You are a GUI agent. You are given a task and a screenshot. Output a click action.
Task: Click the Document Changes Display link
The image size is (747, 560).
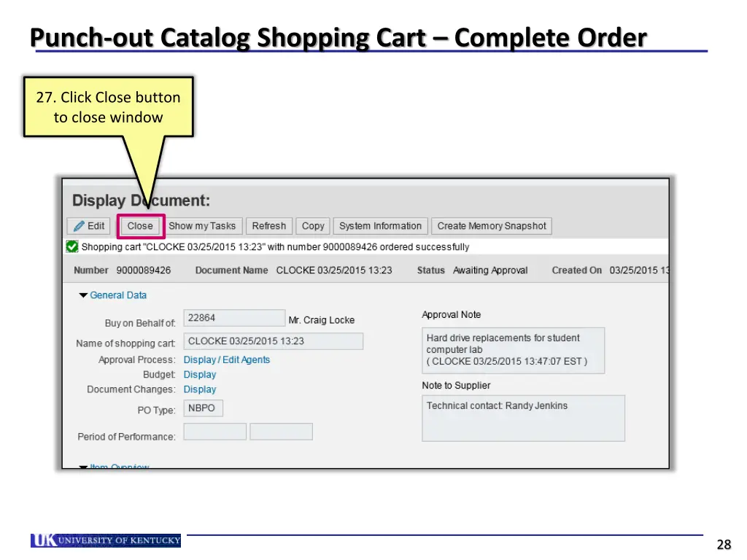click(x=200, y=389)
